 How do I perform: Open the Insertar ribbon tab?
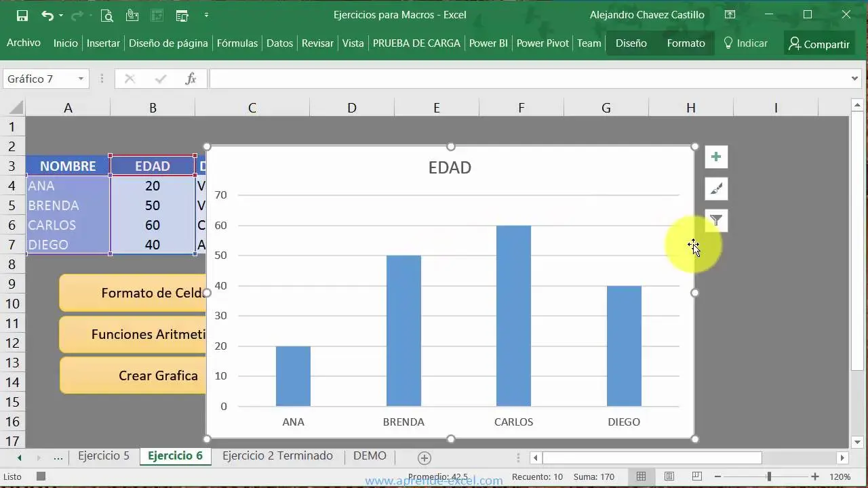[x=103, y=43]
